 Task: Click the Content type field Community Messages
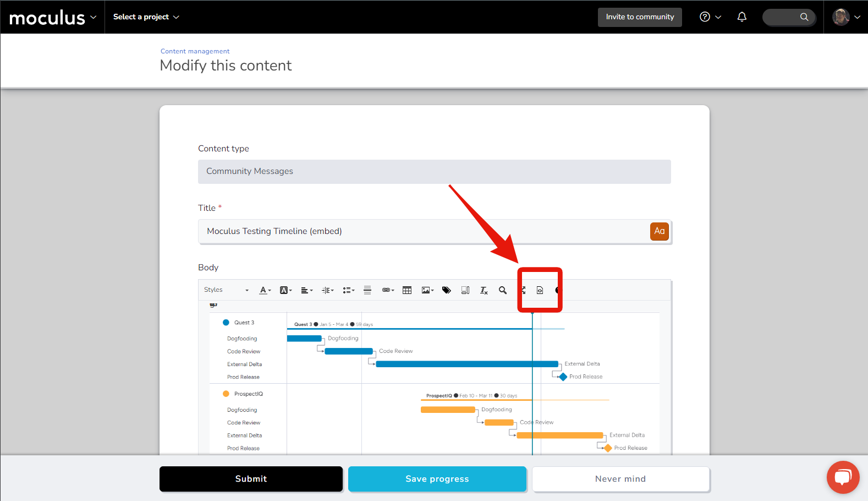pos(435,172)
